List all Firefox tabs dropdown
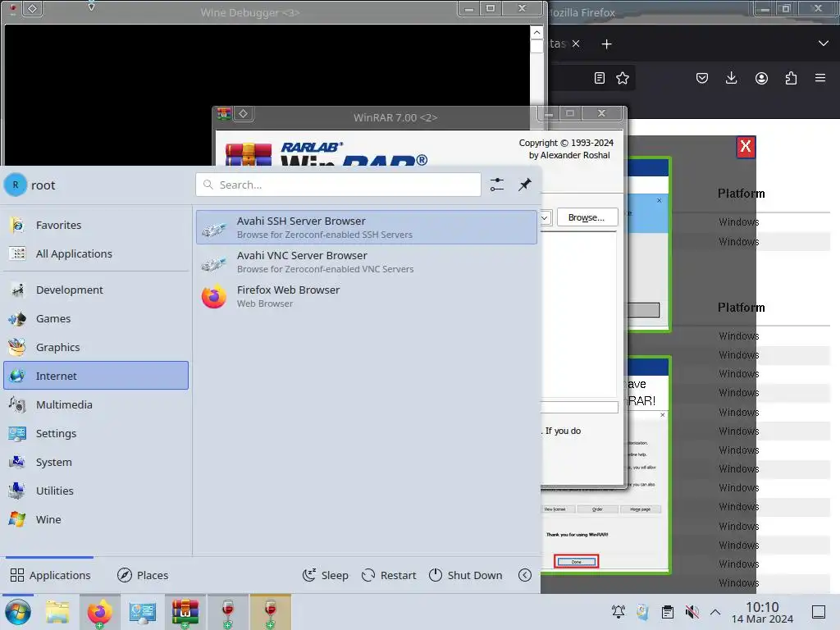 pos(824,44)
